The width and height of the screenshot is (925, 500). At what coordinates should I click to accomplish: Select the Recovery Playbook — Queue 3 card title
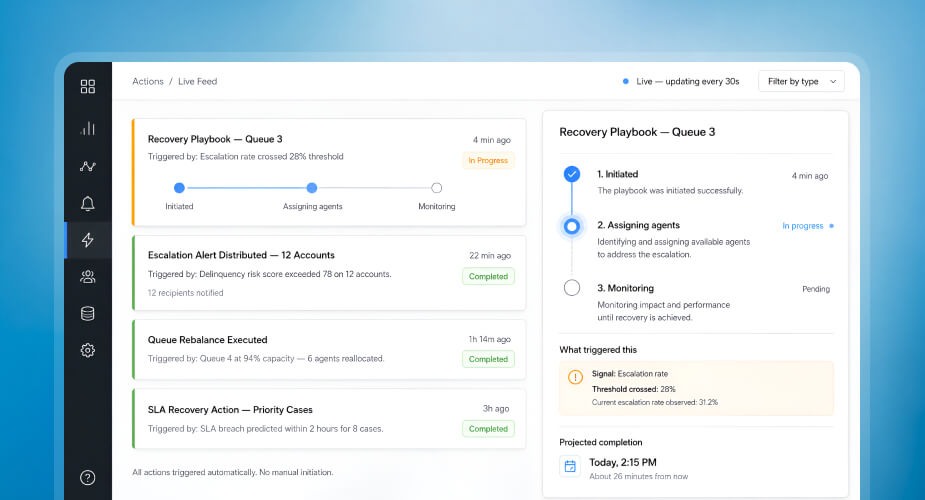pyautogui.click(x=215, y=139)
